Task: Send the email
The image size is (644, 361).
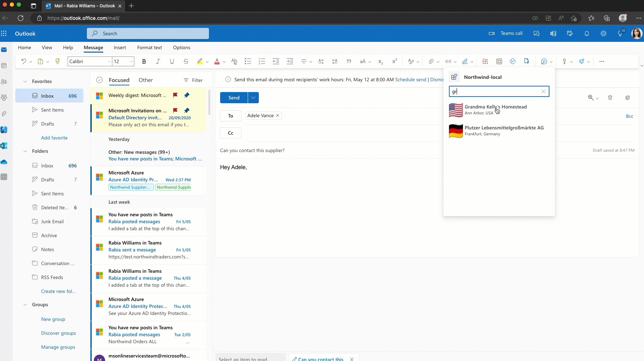Action: (234, 98)
